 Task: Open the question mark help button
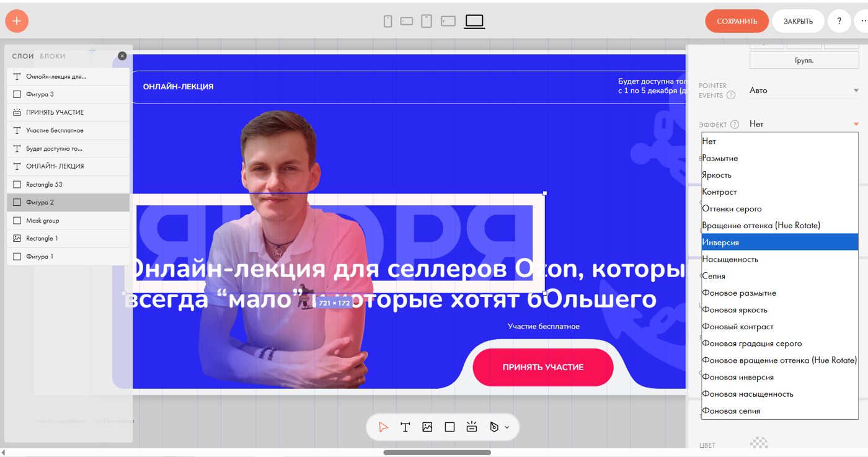(839, 21)
